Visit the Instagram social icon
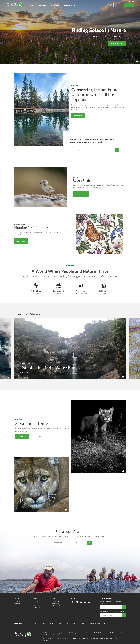Screen dimensions: 140x644 click(x=77, y=602)
